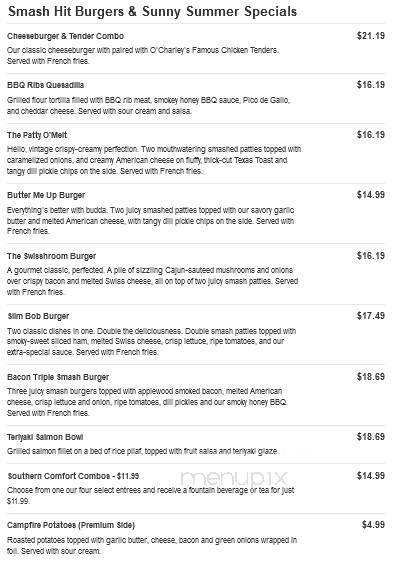
Task: Select Campfire Potatoes (Premium Side) item
Action: (71, 525)
